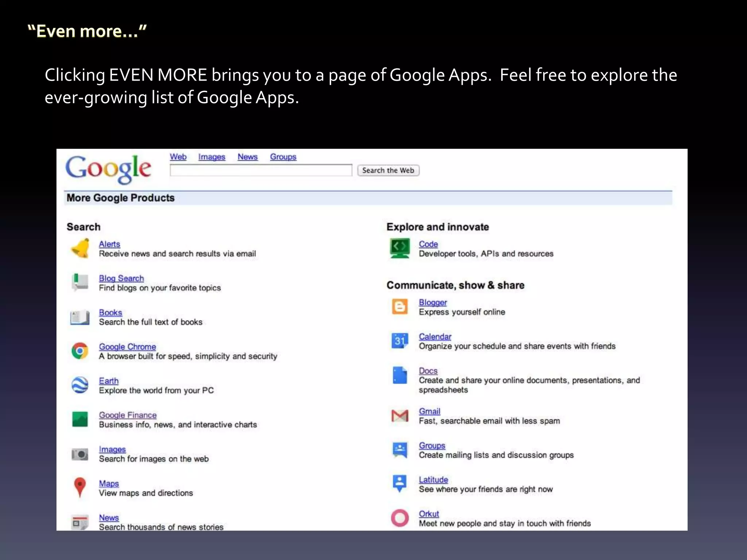Click text 'Developer tools, APIs and resources'
The image size is (747, 560).
[486, 254]
